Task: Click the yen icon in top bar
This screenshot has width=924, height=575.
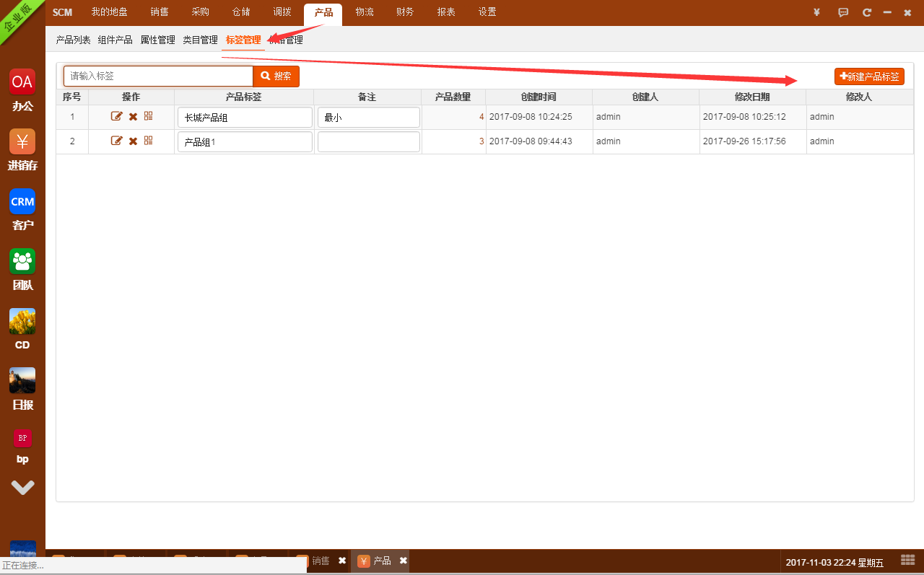Action: (x=816, y=12)
